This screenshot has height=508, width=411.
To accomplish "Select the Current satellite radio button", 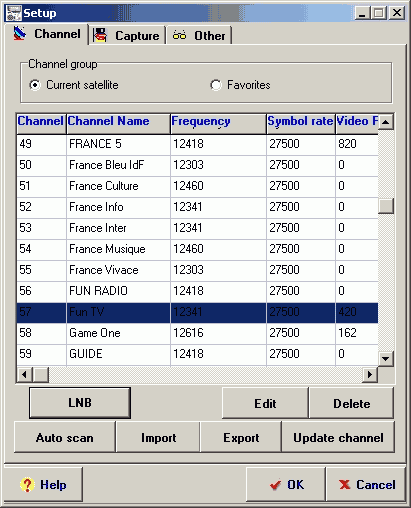I will [35, 85].
